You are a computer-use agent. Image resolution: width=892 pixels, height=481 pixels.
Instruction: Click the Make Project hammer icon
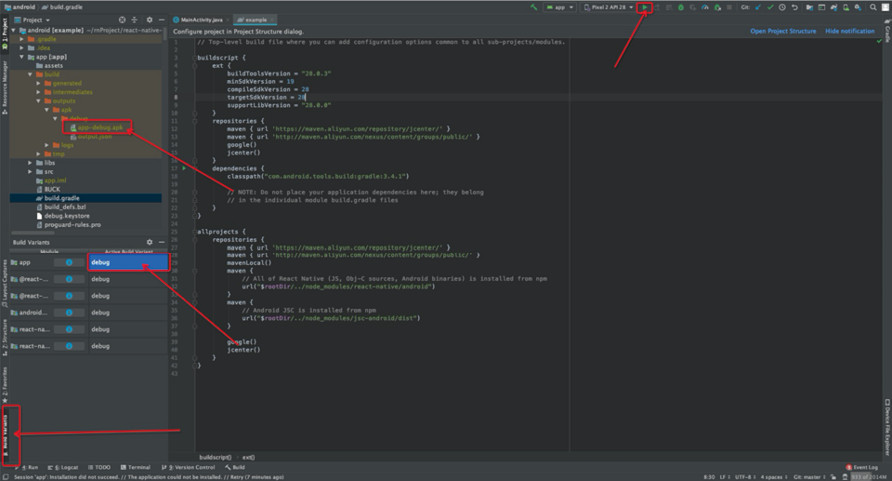(531, 8)
